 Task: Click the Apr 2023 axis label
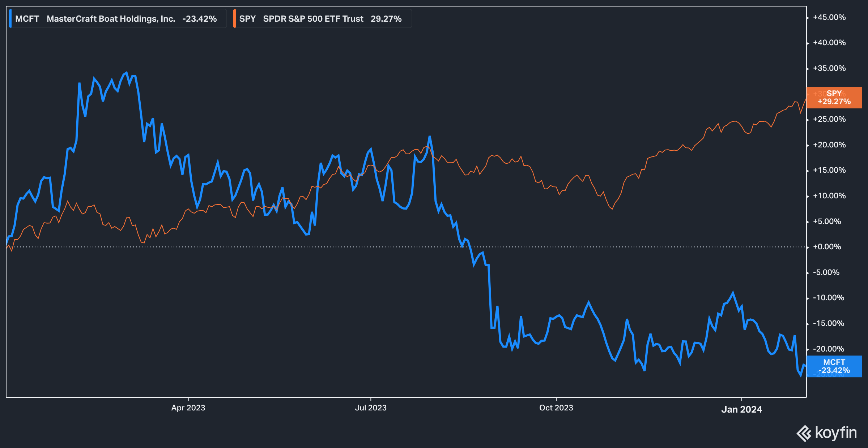click(188, 408)
